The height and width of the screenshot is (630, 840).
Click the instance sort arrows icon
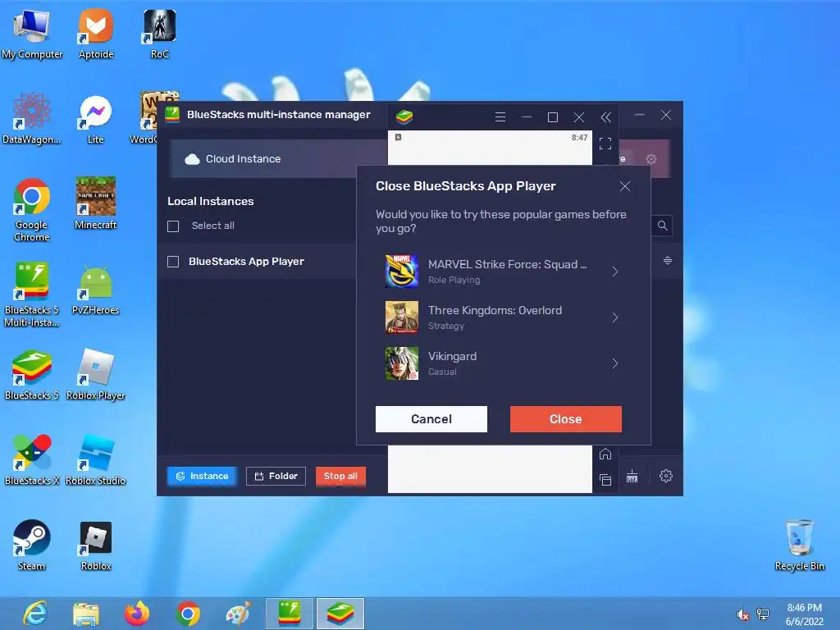tap(668, 261)
